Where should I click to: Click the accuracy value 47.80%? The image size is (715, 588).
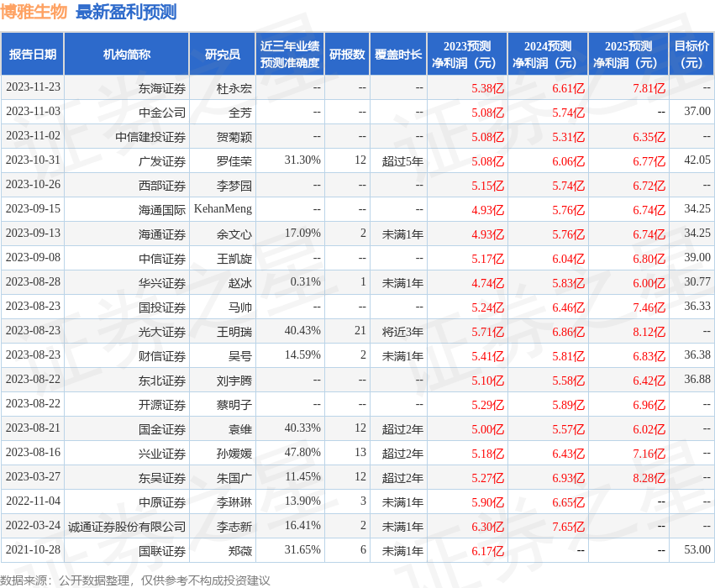point(302,453)
